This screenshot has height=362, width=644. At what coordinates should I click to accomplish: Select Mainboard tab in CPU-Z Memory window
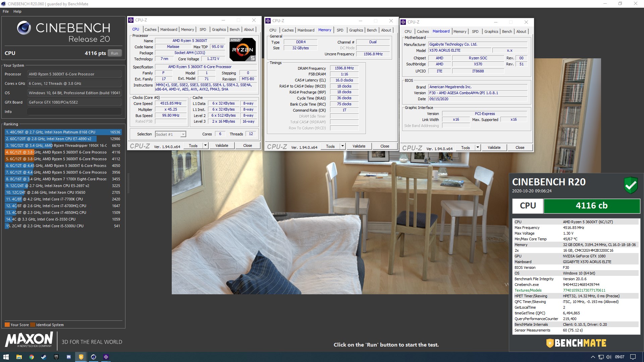(306, 30)
